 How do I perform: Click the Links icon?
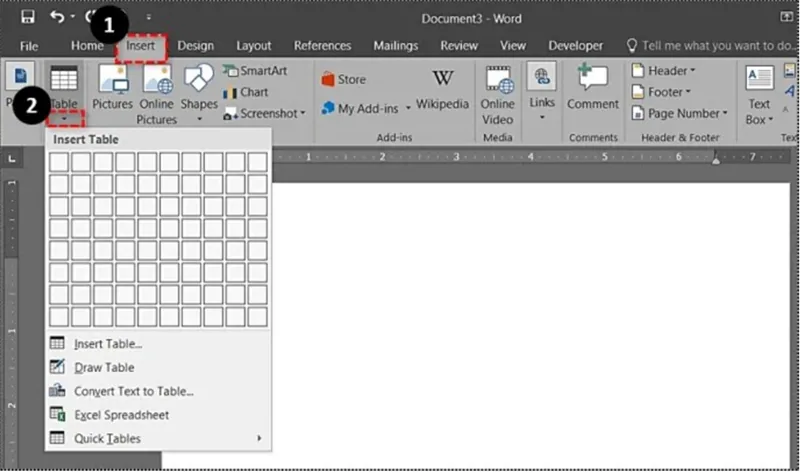(x=541, y=78)
